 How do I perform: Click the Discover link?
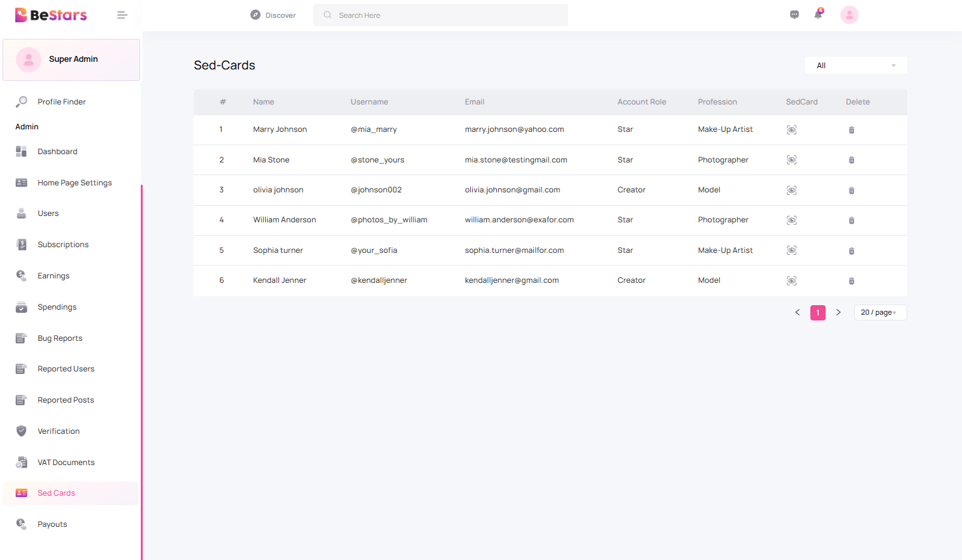(273, 15)
